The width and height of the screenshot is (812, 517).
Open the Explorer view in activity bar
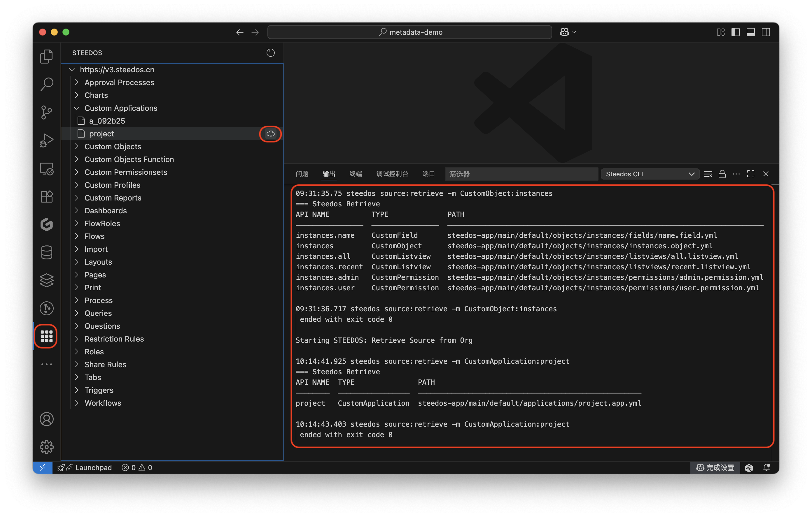(x=47, y=56)
